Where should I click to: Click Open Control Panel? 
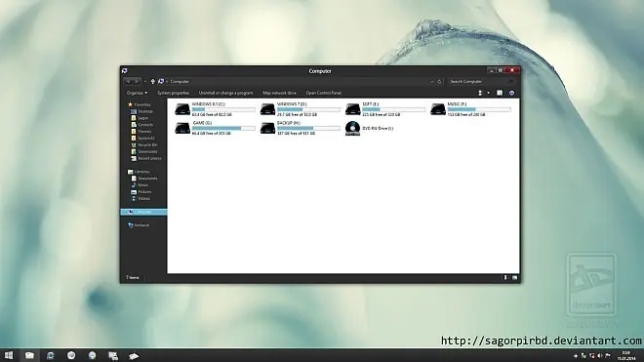tap(324, 93)
